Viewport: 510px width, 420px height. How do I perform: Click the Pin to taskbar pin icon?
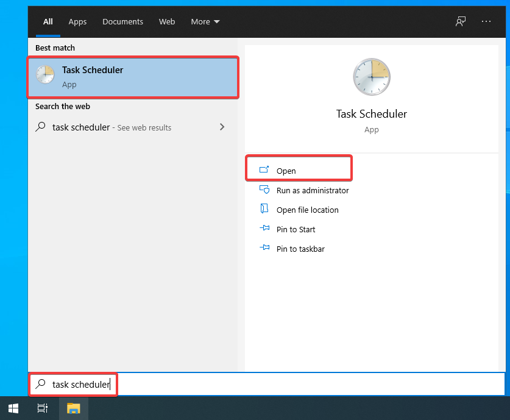264,247
